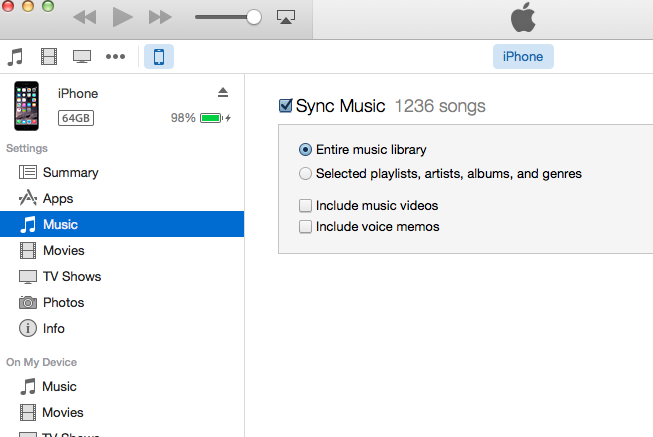653x437 pixels.
Task: Click the Movies filmstrip icon in Settings sidebar
Action: pos(27,250)
